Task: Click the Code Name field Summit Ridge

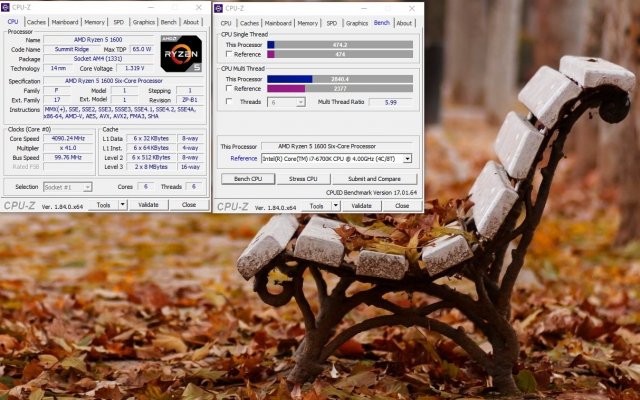Action: [x=72, y=49]
